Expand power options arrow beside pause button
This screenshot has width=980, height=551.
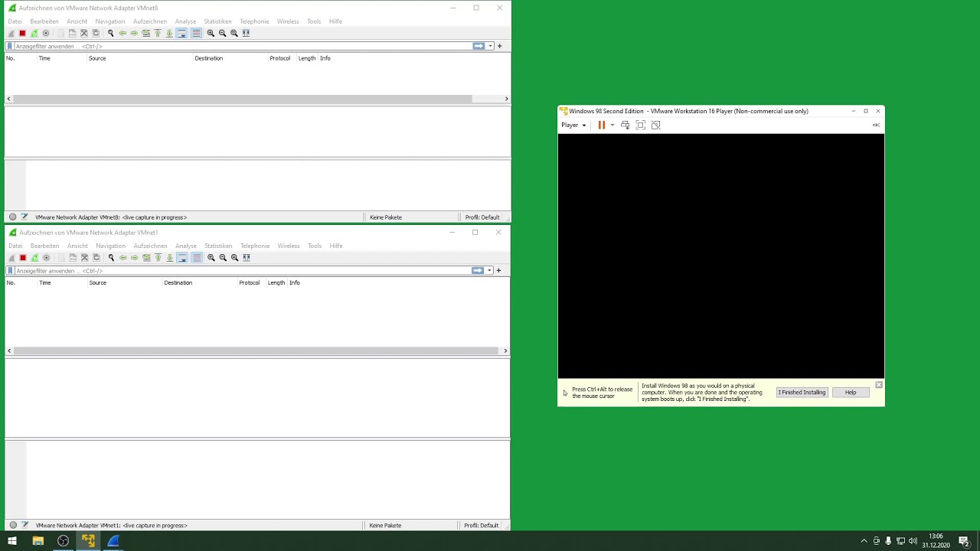(x=612, y=125)
